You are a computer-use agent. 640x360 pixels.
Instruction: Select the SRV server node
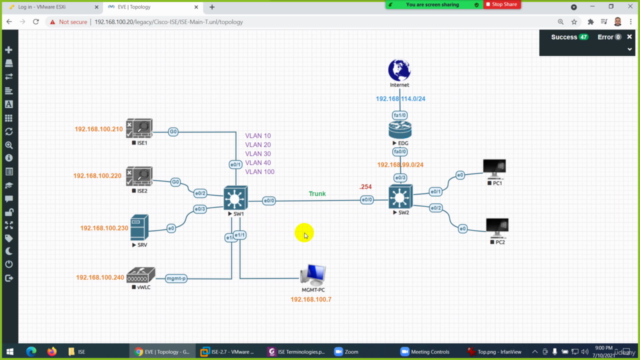139,227
